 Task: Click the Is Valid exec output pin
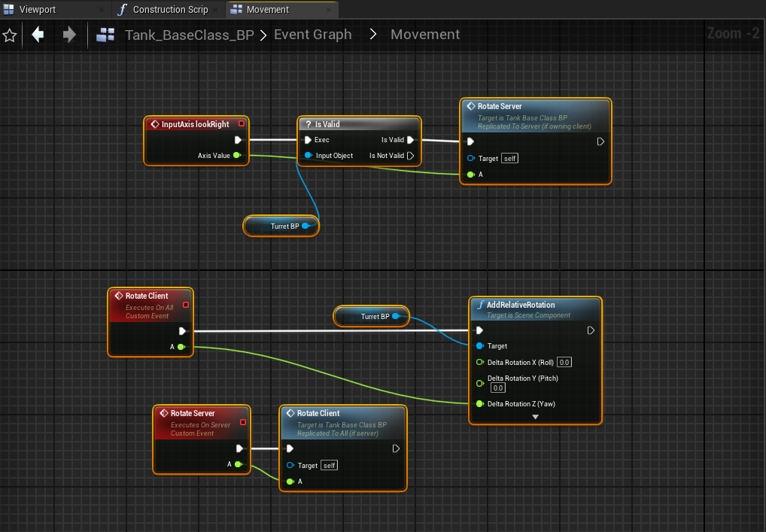coord(410,140)
